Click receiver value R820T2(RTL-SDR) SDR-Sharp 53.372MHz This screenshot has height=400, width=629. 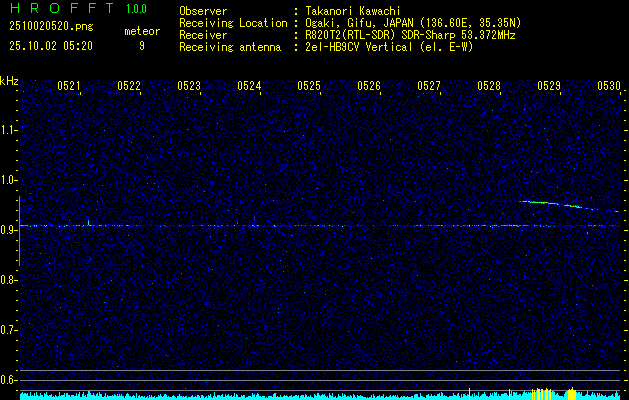[x=410, y=35]
